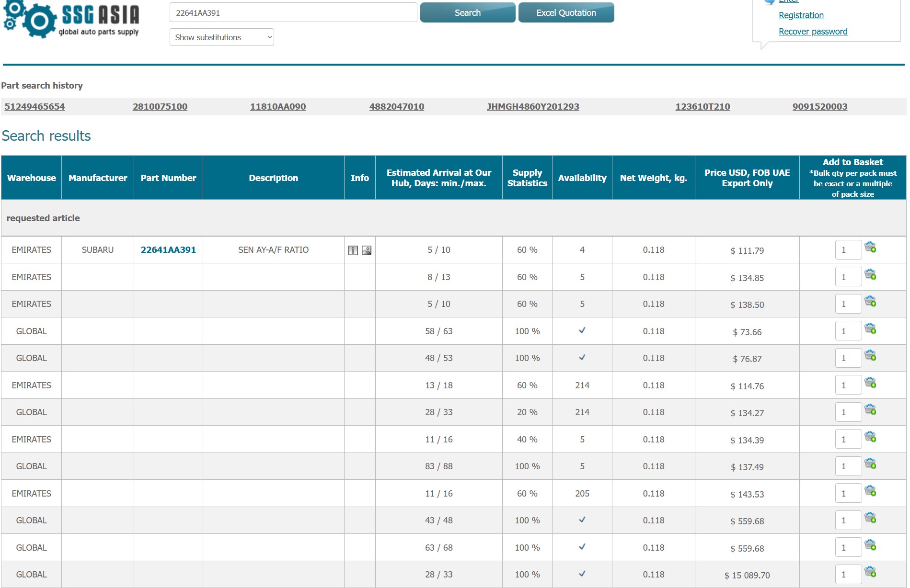Click quantity field for the $76.87 row
910x588 pixels.
[848, 358]
